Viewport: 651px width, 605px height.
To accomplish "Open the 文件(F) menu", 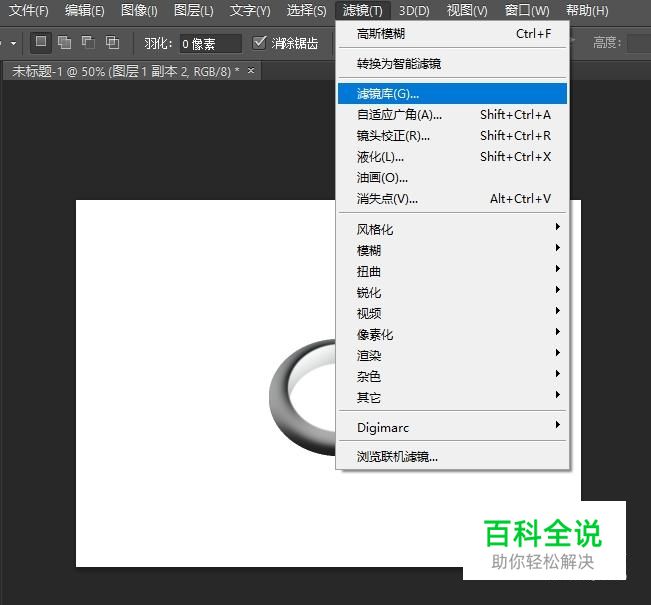I will click(x=29, y=10).
